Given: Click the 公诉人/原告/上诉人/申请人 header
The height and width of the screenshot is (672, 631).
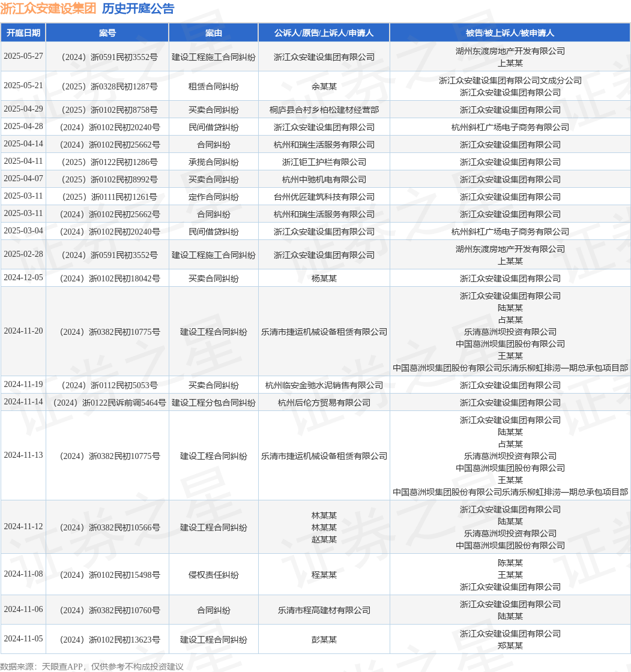Looking at the screenshot, I should click(x=324, y=33).
